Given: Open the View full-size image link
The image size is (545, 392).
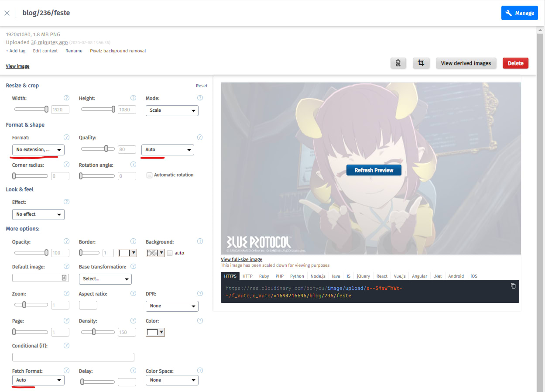Looking at the screenshot, I should [x=242, y=259].
